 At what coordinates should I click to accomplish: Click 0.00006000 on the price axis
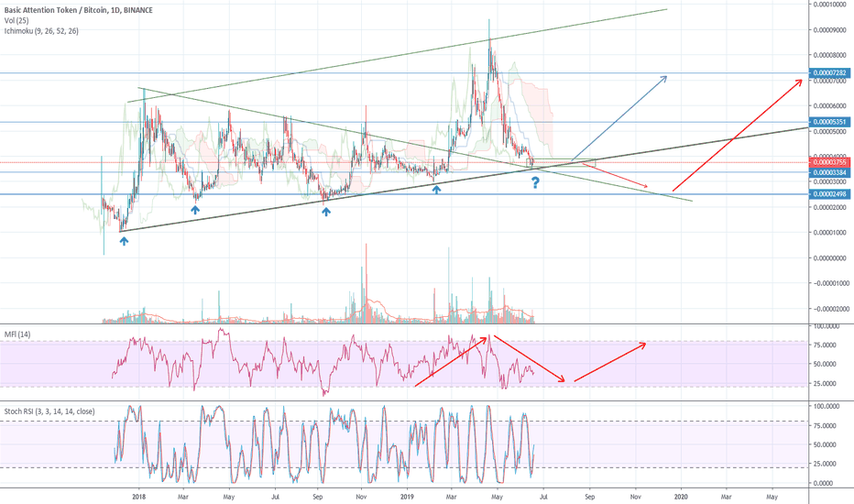[830, 105]
